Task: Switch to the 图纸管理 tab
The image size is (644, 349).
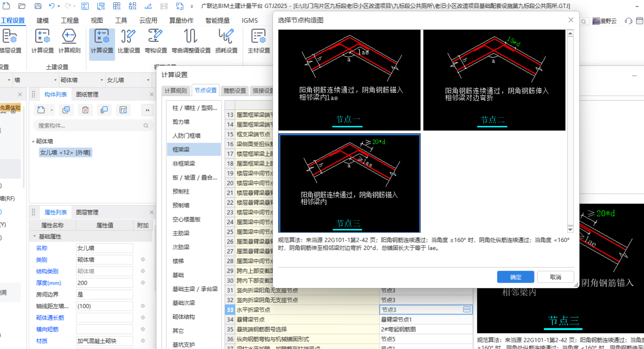Action: pyautogui.click(x=87, y=94)
